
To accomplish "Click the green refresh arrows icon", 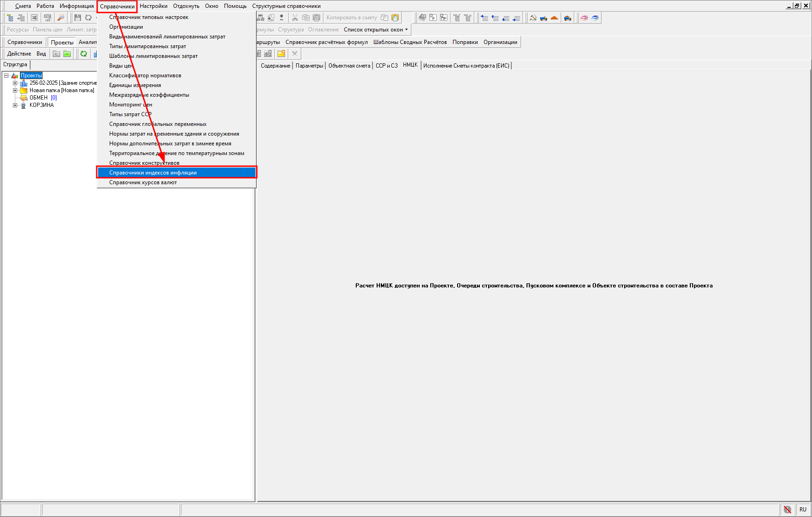I will tap(84, 54).
